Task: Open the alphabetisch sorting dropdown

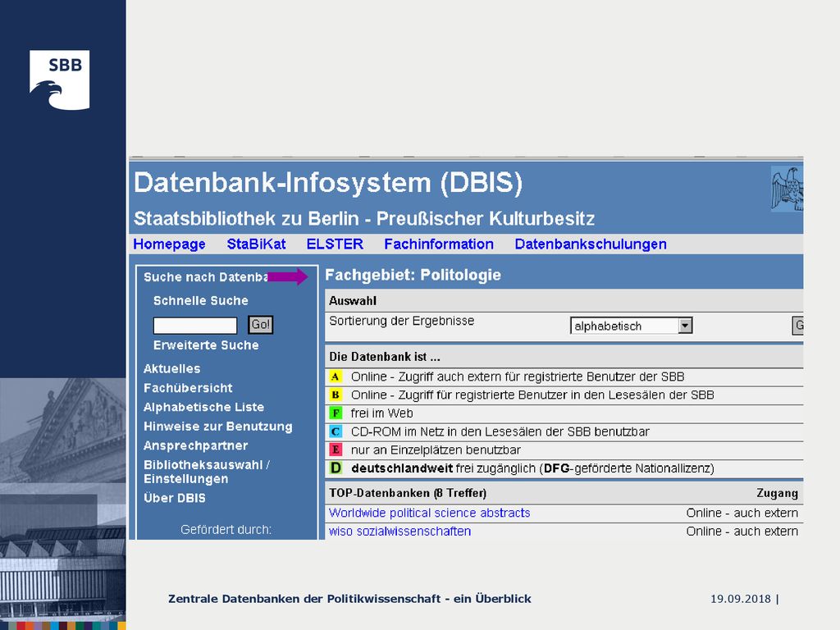Action: [631, 326]
